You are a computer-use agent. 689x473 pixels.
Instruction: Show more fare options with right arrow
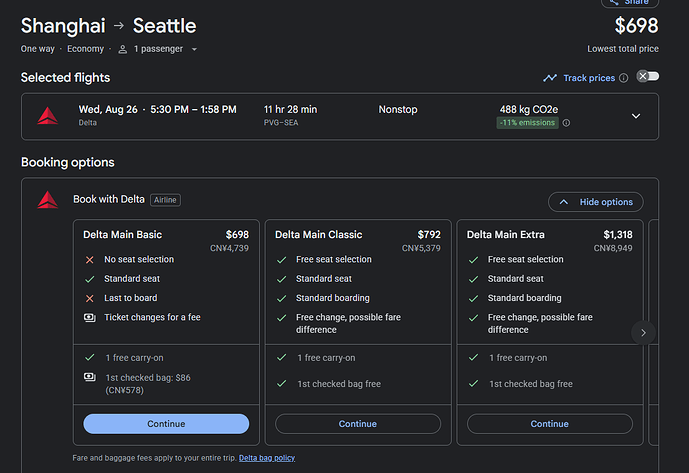tap(643, 333)
